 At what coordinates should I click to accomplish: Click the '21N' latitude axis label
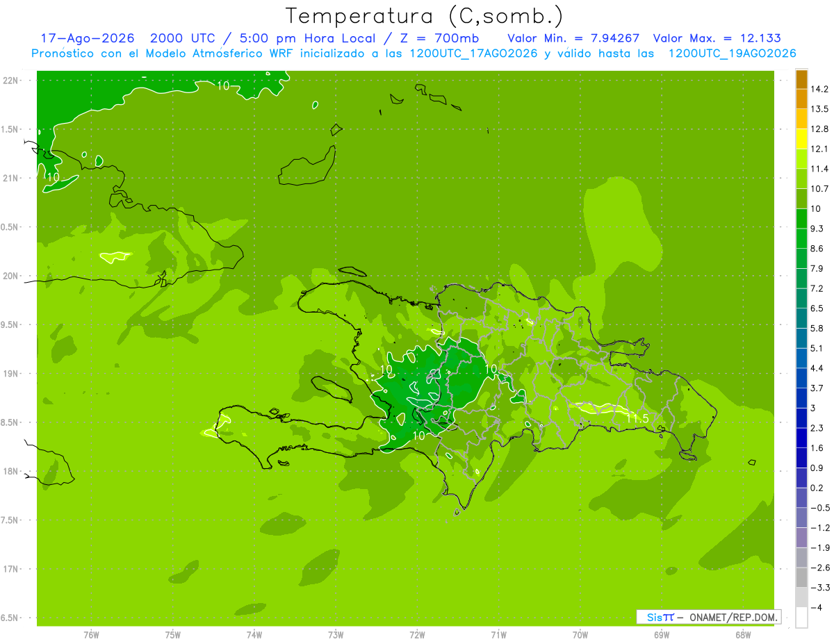pyautogui.click(x=11, y=178)
